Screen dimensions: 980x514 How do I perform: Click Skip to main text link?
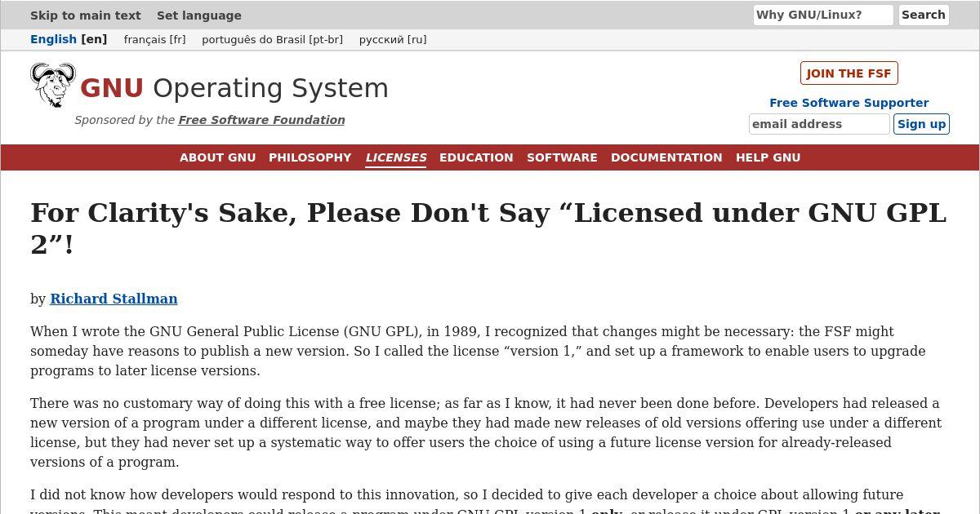[86, 16]
